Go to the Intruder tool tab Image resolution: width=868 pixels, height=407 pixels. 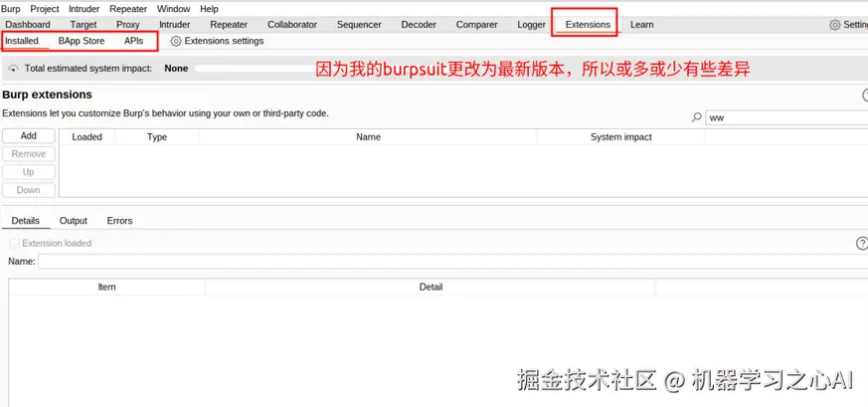point(174,24)
